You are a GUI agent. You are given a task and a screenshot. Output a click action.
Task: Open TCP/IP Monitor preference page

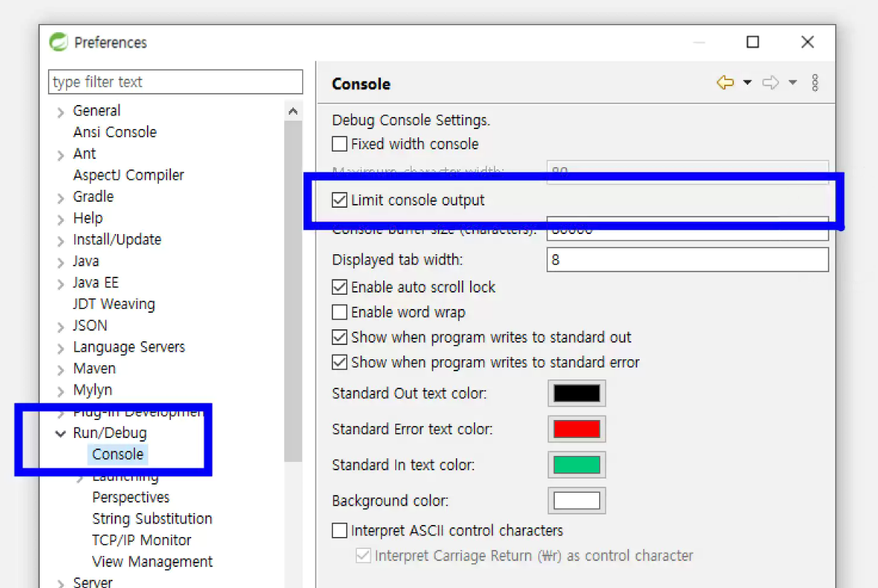pos(142,540)
